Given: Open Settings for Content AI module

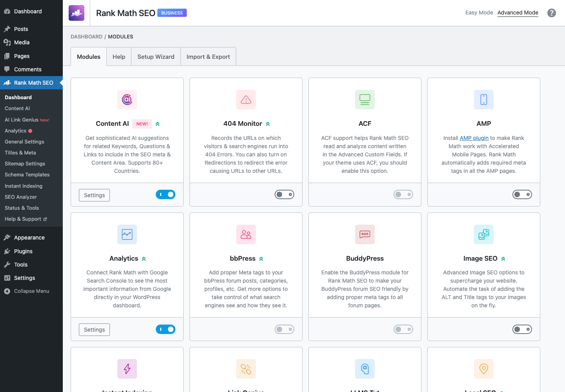Looking at the screenshot, I should [94, 195].
